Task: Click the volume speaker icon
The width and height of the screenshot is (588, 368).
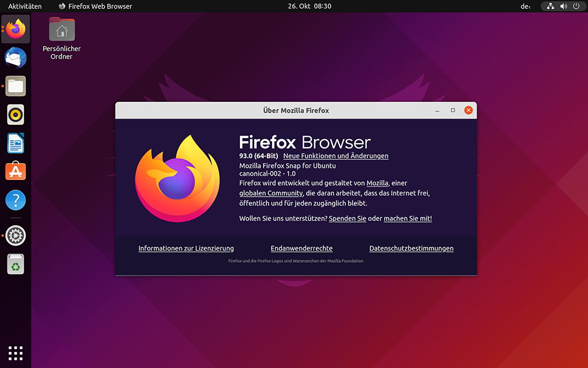Action: click(x=563, y=6)
